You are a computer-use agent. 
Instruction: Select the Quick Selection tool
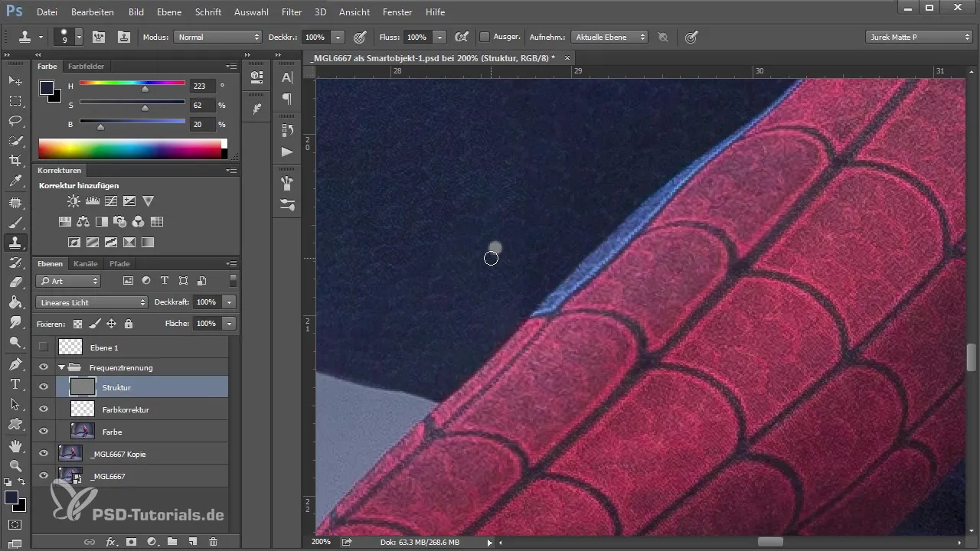[x=15, y=142]
